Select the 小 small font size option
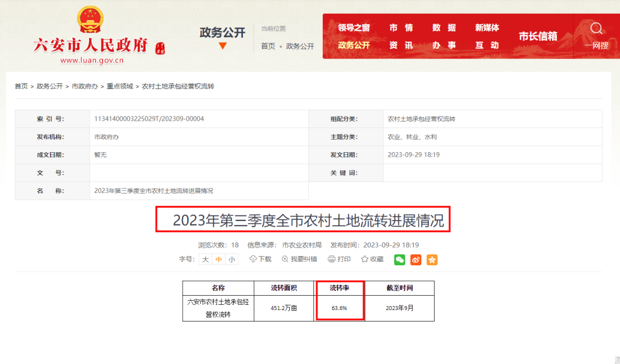The width and height of the screenshot is (620, 364). point(232,260)
